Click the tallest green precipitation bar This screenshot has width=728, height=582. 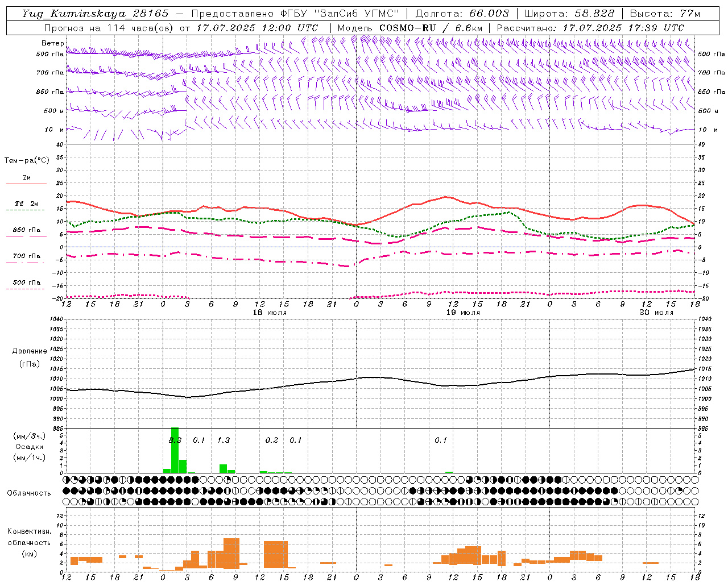pyautogui.click(x=175, y=450)
